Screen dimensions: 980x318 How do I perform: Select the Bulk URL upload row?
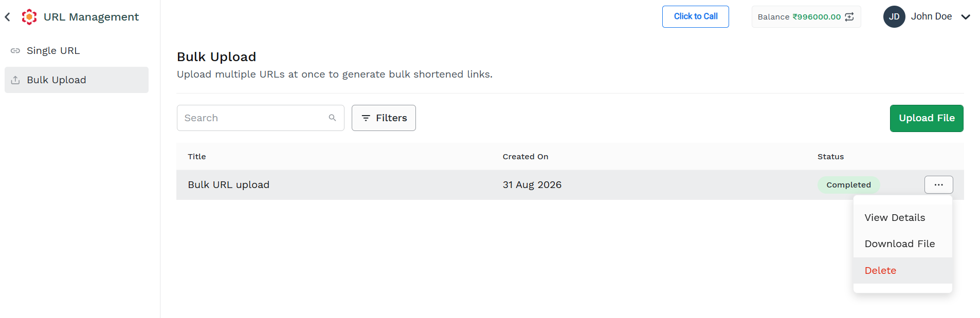tap(570, 185)
